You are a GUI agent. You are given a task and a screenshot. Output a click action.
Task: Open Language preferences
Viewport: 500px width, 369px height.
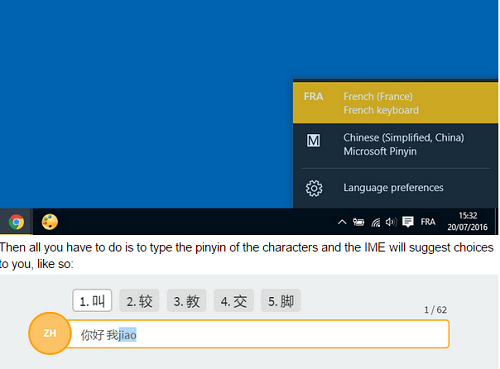click(395, 188)
